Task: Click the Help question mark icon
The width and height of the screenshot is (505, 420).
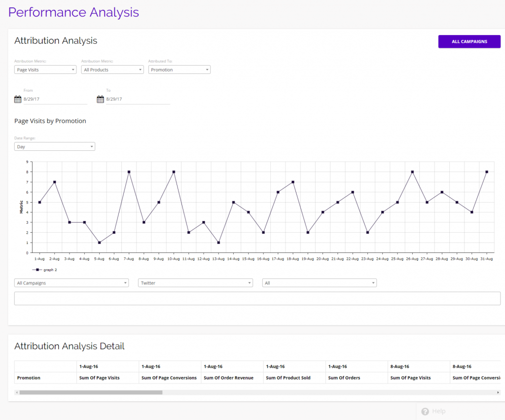Action: coord(425,411)
